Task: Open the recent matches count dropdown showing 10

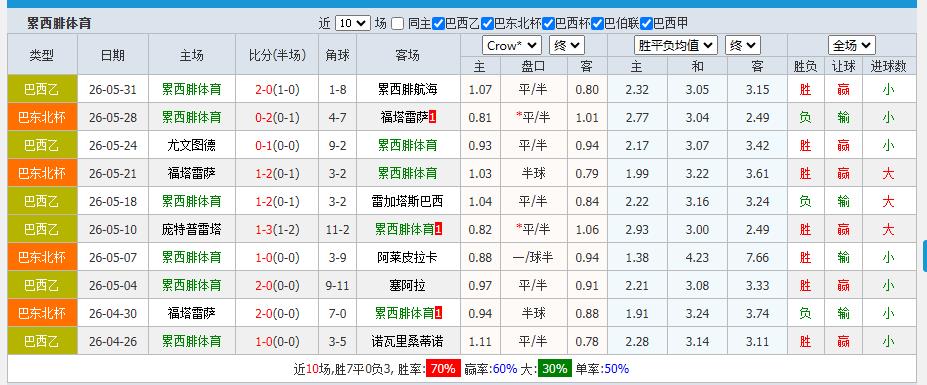Action: click(352, 24)
